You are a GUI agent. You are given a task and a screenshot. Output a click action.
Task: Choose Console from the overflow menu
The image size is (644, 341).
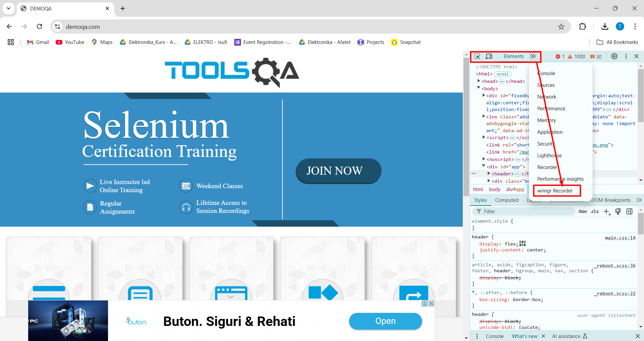point(546,73)
